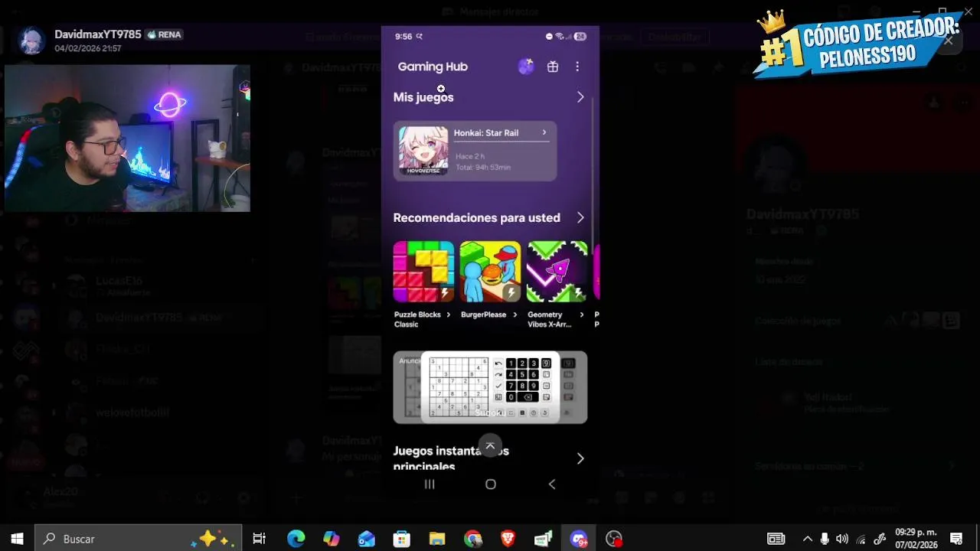Open the recording app icon after Discord
Screen dimensions: 980x551
click(x=614, y=539)
